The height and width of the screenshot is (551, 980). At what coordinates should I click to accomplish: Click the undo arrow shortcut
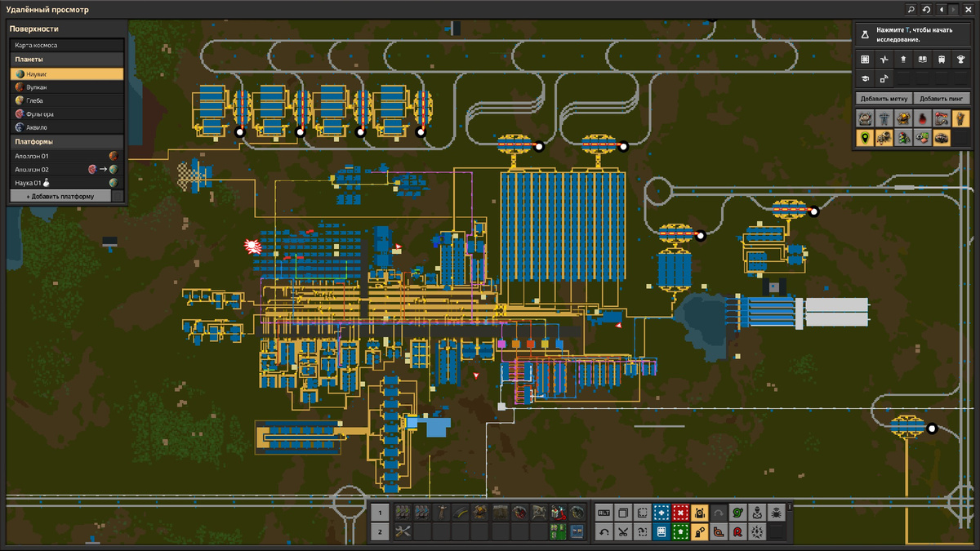click(604, 531)
